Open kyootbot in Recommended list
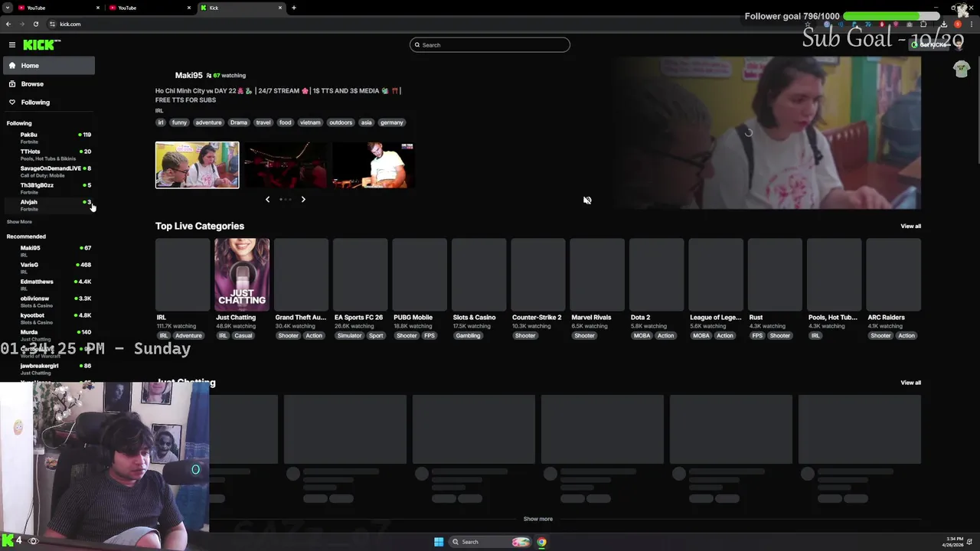 49,318
